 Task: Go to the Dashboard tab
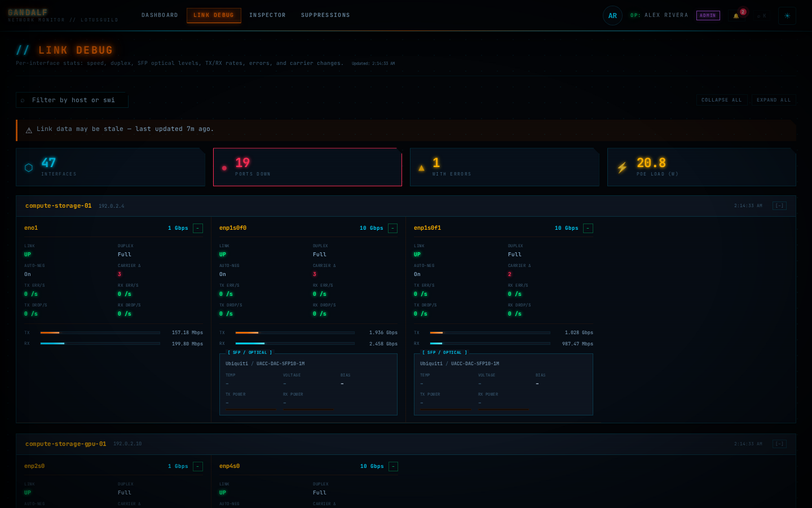pyautogui.click(x=160, y=15)
